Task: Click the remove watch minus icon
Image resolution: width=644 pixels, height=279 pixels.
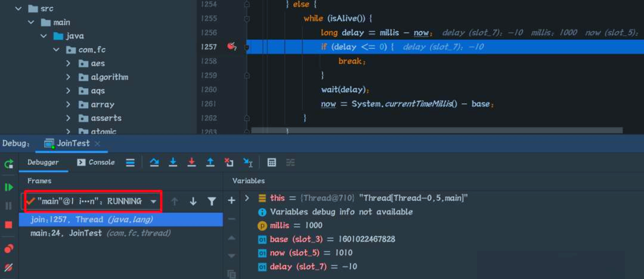Action: 231,219
